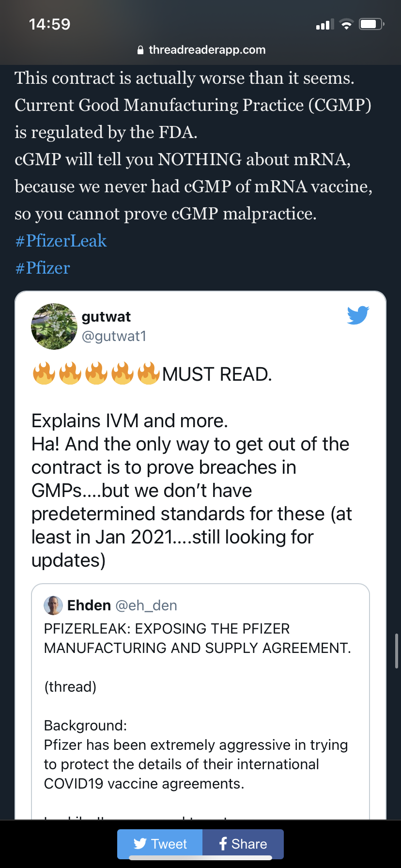This screenshot has width=401, height=868.
Task: Open the gutwat display name
Action: [106, 317]
